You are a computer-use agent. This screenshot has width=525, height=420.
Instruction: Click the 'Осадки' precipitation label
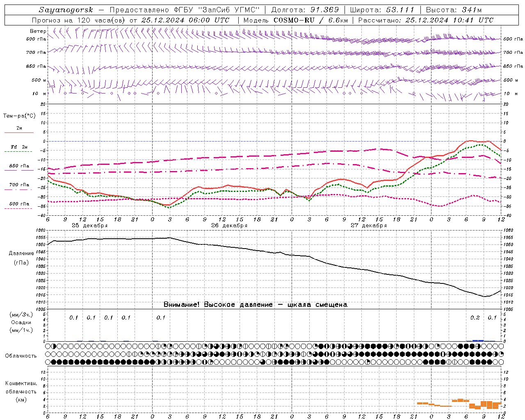click(x=21, y=322)
